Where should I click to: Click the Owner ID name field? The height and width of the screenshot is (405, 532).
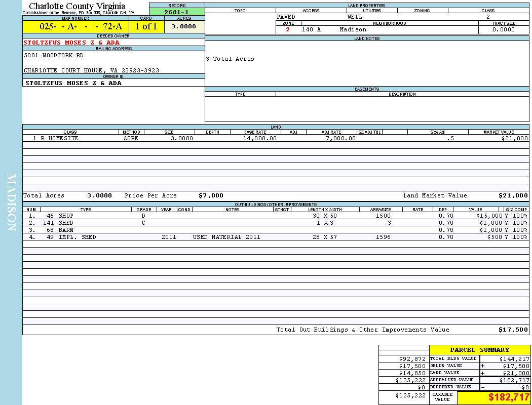(73, 83)
